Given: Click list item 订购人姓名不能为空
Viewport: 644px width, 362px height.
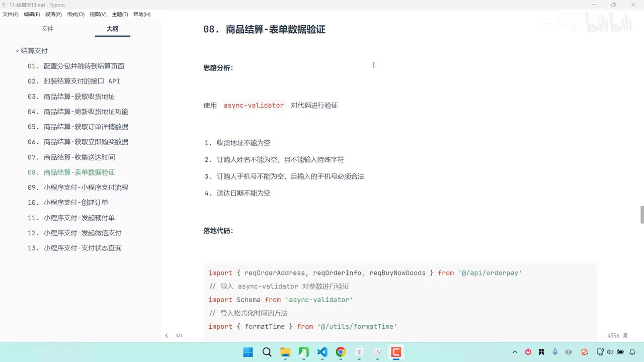Looking at the screenshot, I should 281,159.
